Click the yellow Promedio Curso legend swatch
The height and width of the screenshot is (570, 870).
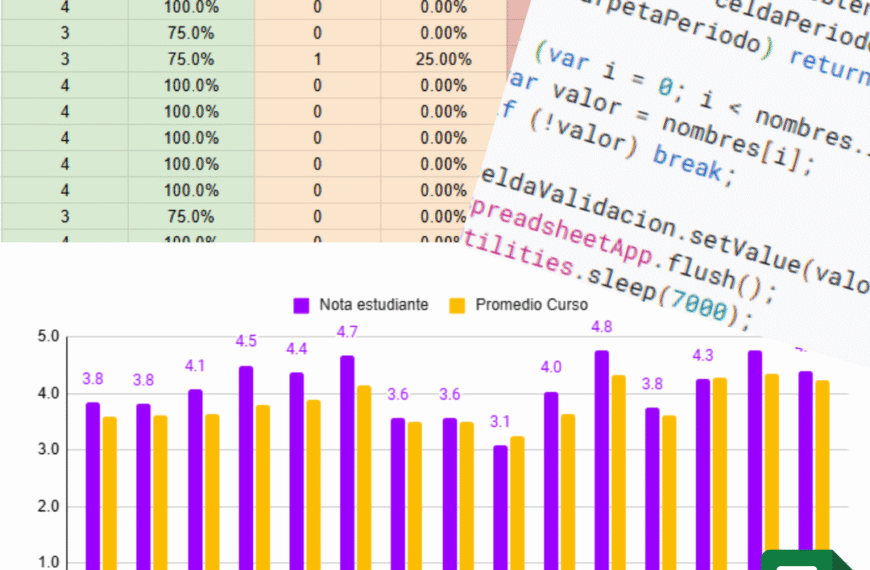click(x=457, y=305)
